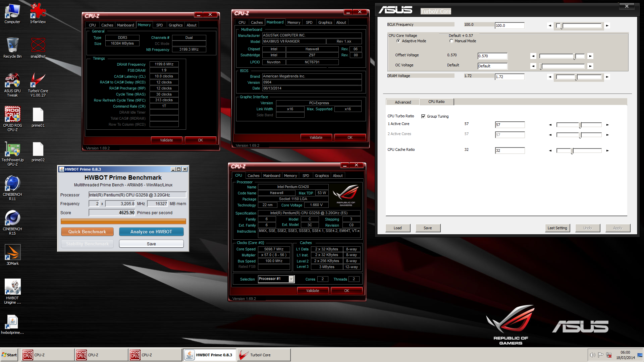Launch CINEBENCH R15 shortcut

pos(12,223)
